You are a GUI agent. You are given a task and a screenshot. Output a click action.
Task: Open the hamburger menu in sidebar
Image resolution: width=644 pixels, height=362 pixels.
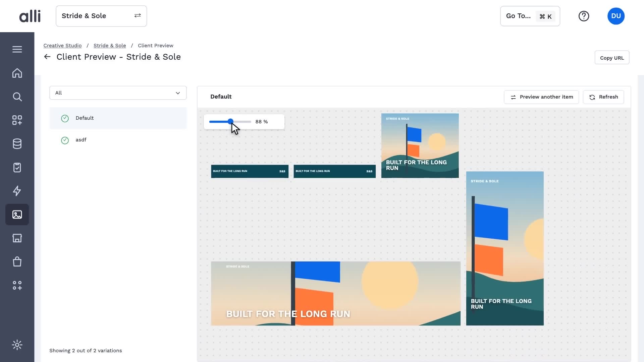(x=17, y=49)
